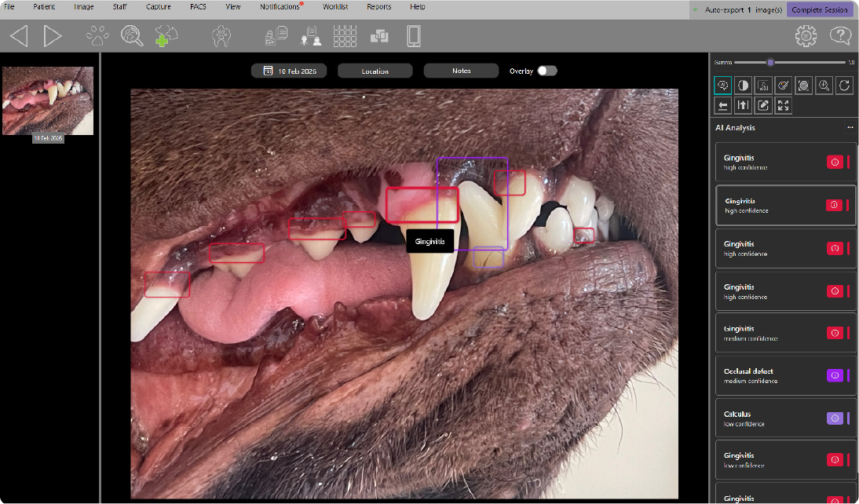The width and height of the screenshot is (859, 504).
Task: Select the tooth with paw dental chart icon
Action: tap(221, 36)
